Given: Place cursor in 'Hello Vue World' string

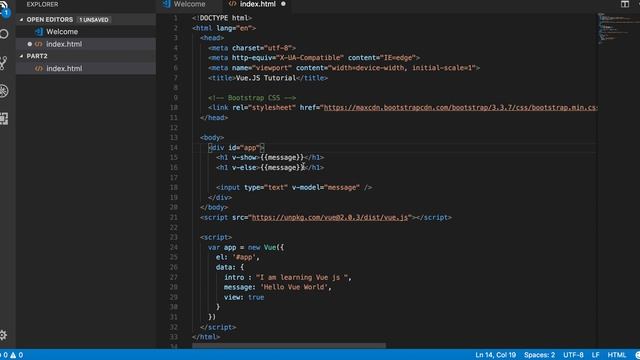Looking at the screenshot, I should 294,287.
